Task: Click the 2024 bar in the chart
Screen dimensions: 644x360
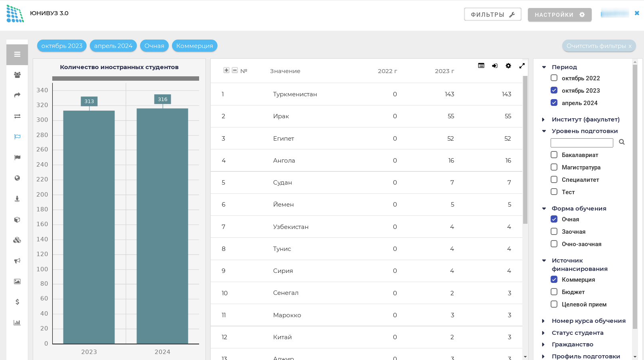Action: [x=162, y=226]
